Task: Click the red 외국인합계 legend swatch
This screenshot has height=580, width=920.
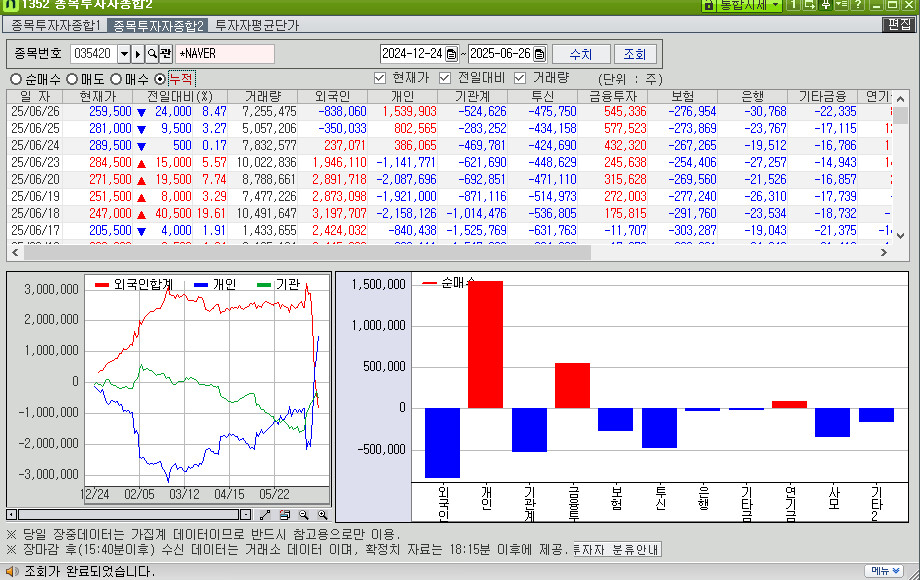Action: click(x=102, y=285)
